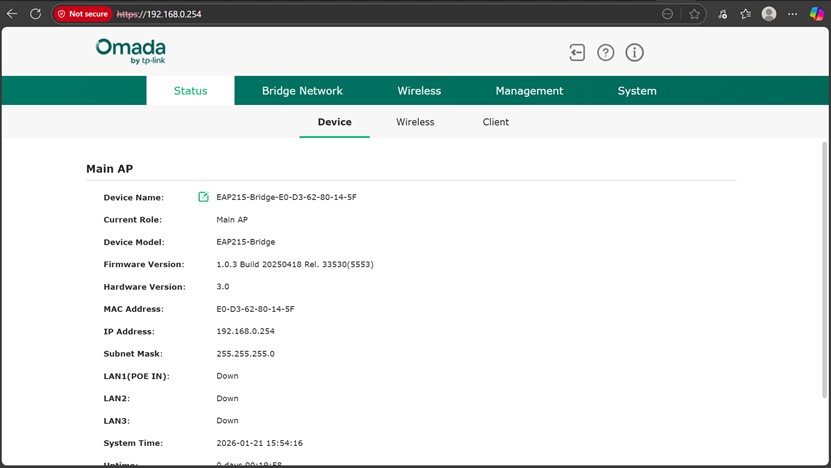Image resolution: width=831 pixels, height=468 pixels.
Task: Open the Bridge Network tab
Action: coord(302,91)
